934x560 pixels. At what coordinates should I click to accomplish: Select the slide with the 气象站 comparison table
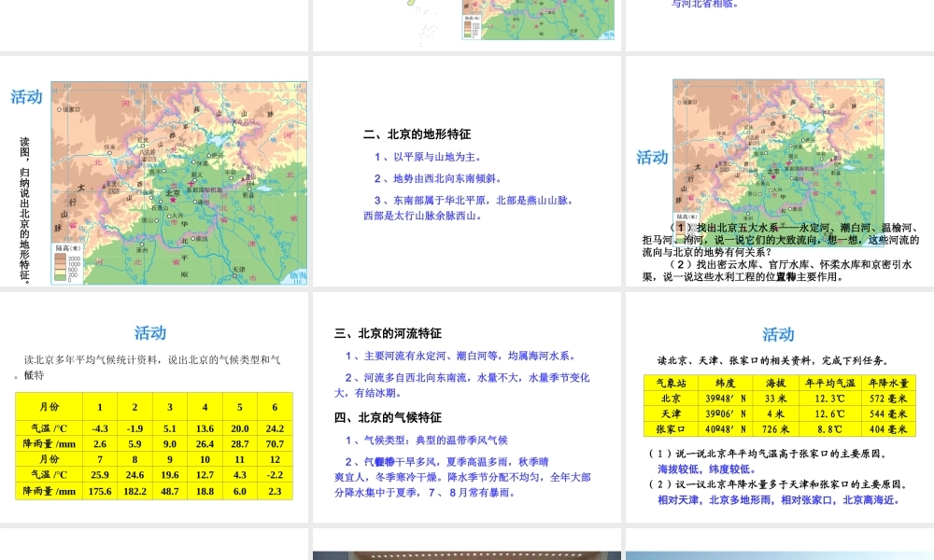click(x=780, y=407)
